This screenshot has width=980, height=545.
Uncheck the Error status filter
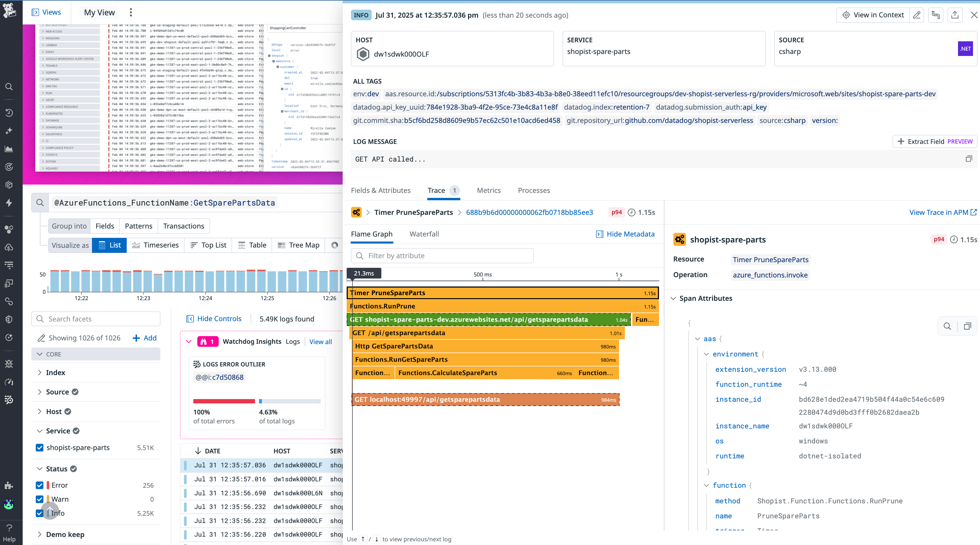40,485
